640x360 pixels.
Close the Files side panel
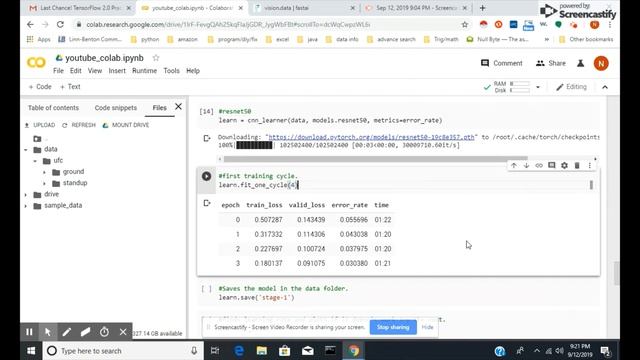(178, 107)
